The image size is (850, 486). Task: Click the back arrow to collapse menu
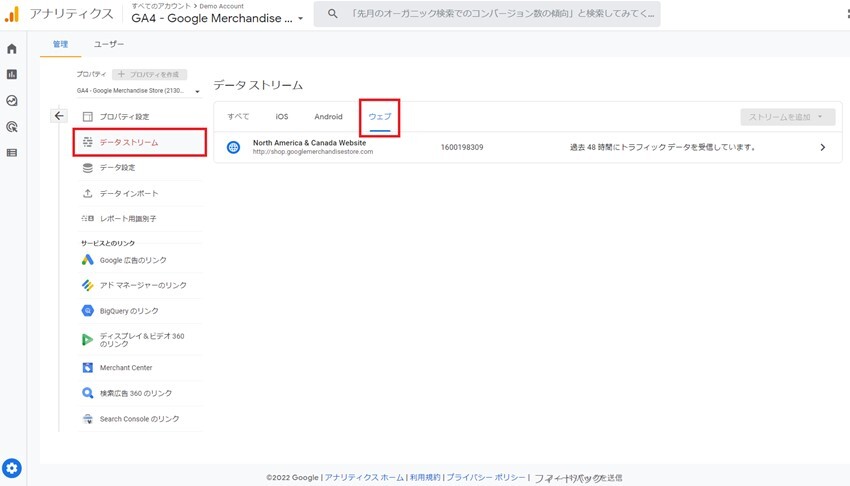(59, 116)
